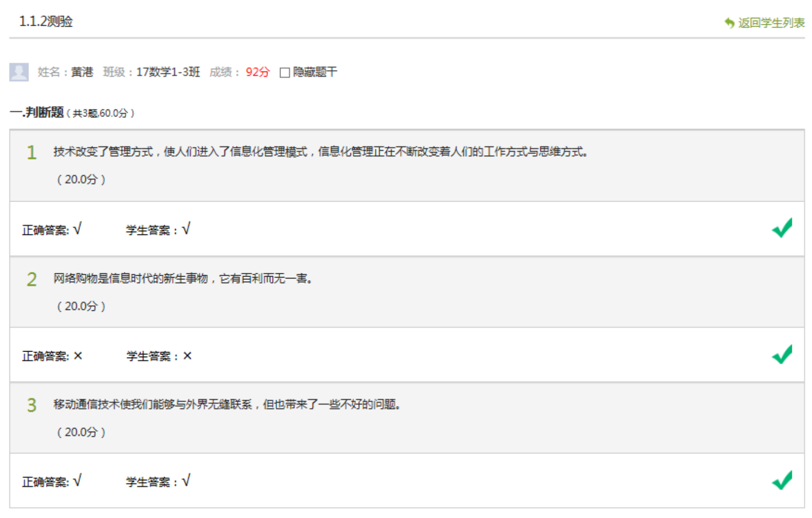This screenshot has height=518, width=812.
Task: Click the × student answer for question 2
Action: pos(187,356)
